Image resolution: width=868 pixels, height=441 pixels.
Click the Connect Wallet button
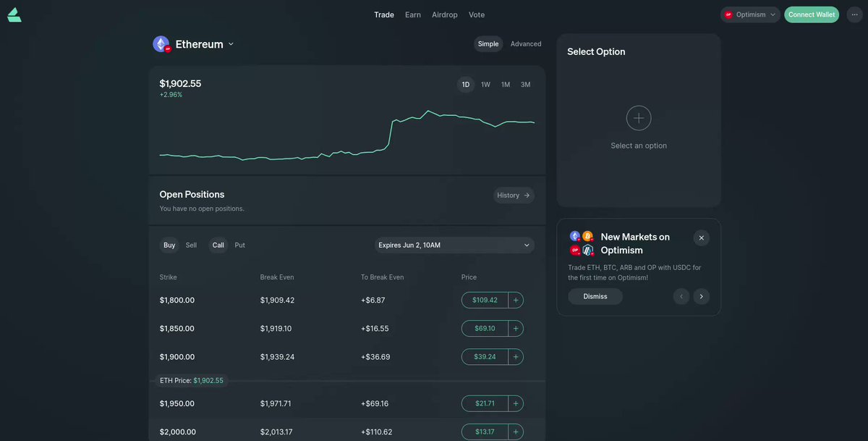click(812, 14)
